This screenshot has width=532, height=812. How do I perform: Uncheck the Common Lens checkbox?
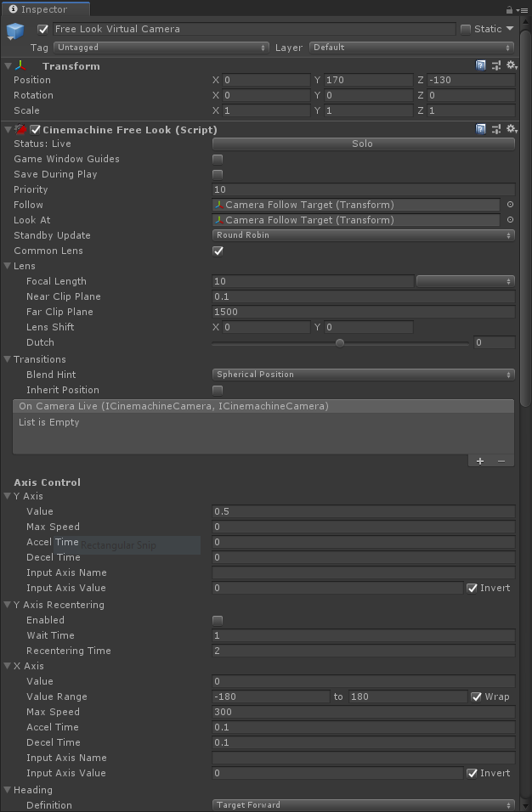pos(218,251)
